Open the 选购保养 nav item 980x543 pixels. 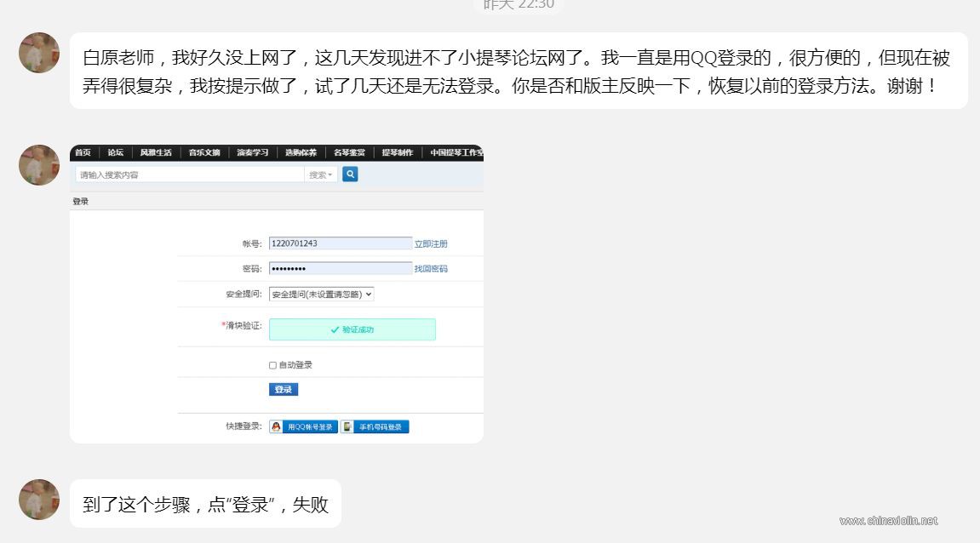coord(301,152)
